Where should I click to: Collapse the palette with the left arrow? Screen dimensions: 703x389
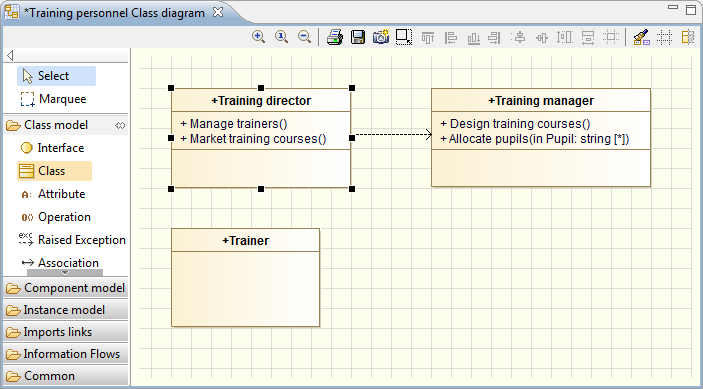point(10,56)
